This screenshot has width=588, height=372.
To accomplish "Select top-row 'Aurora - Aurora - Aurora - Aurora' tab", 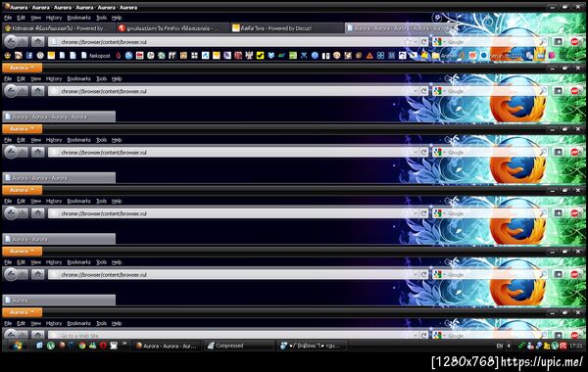I will click(400, 28).
